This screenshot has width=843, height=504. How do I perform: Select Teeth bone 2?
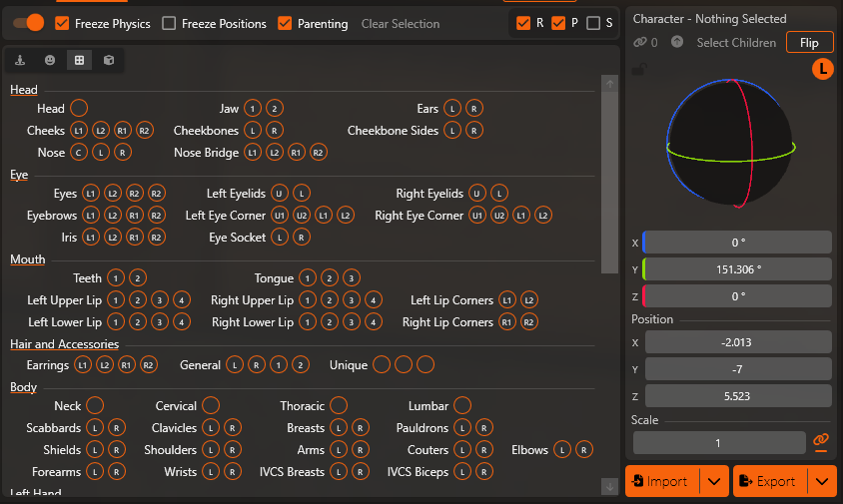coord(138,277)
